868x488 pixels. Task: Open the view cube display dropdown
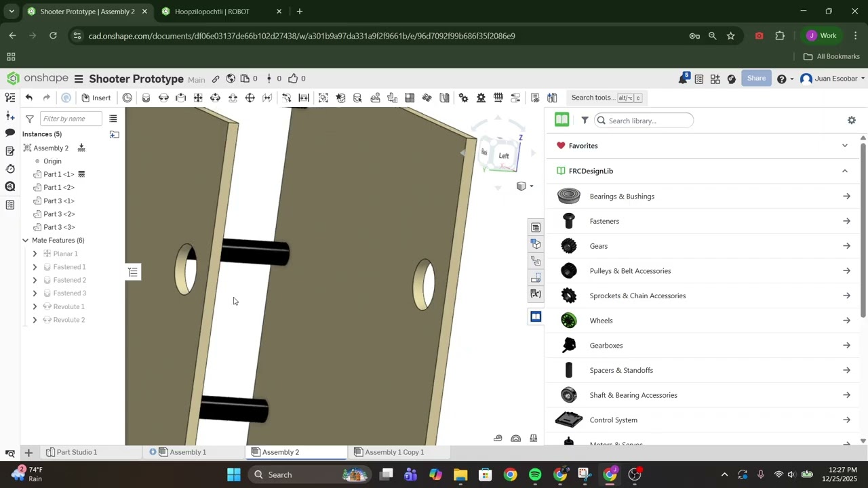[x=525, y=186]
